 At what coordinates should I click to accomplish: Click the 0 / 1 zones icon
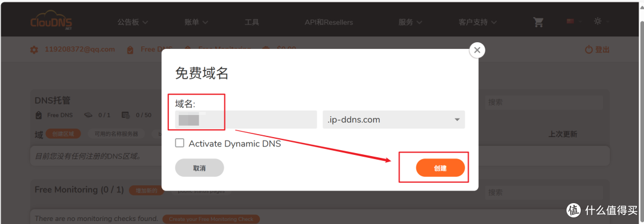tap(89, 116)
